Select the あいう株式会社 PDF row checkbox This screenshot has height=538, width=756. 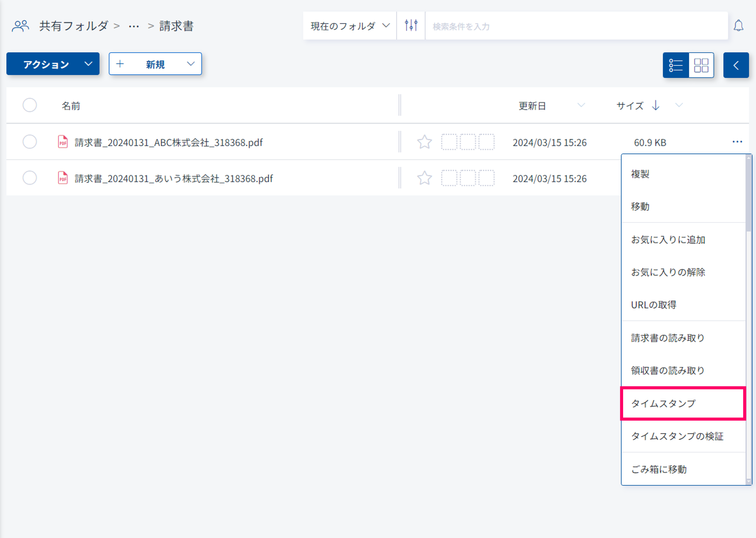30,178
